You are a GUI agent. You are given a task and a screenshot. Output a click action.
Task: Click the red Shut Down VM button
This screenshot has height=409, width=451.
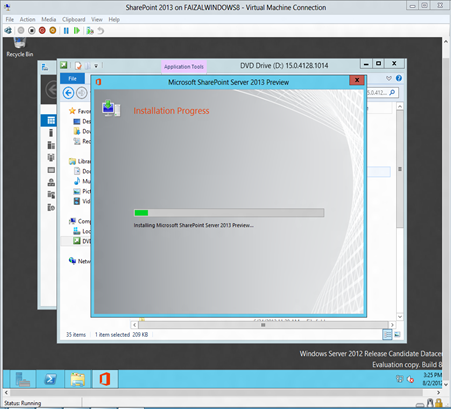[42, 31]
